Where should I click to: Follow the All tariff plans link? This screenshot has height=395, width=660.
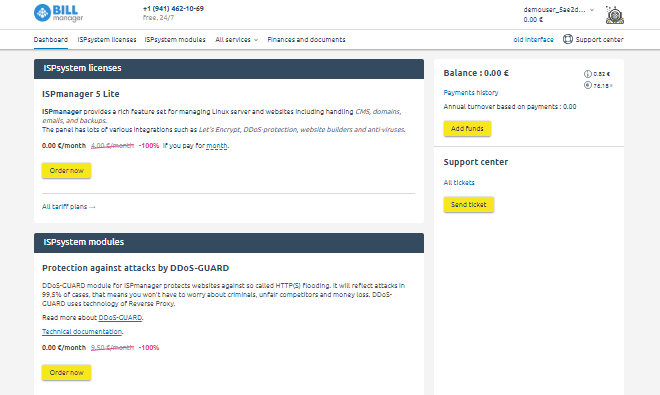point(69,207)
